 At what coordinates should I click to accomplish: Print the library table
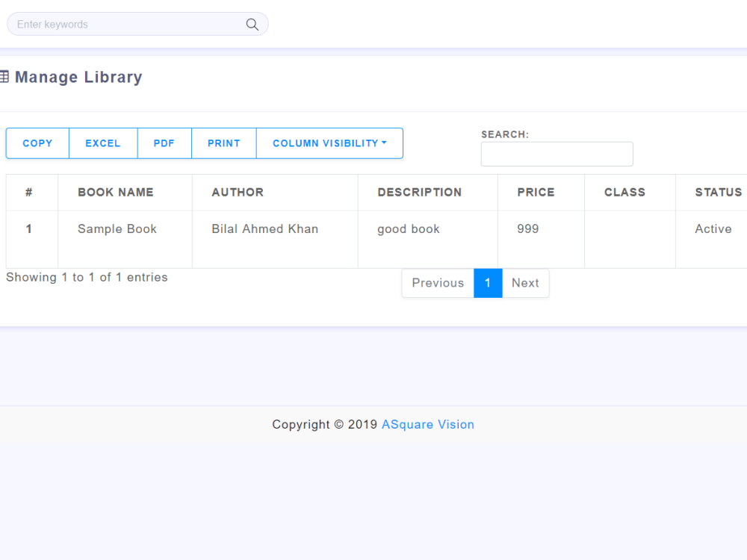(223, 143)
